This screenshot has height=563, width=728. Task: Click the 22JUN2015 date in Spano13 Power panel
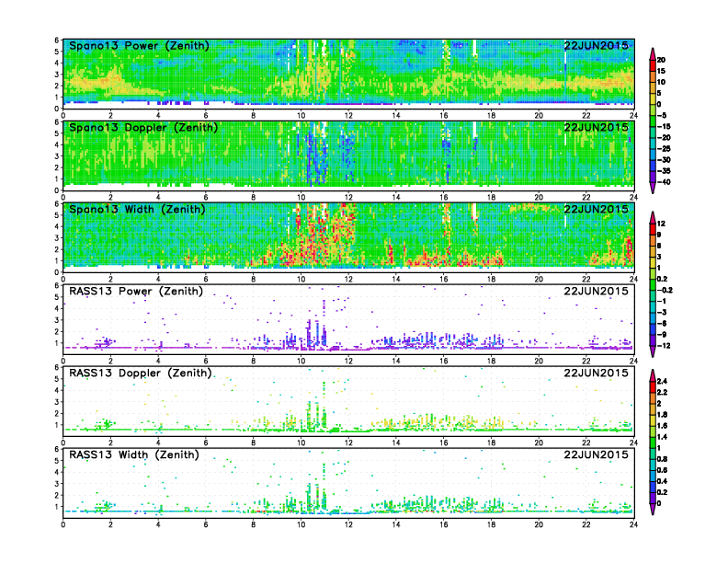[597, 45]
